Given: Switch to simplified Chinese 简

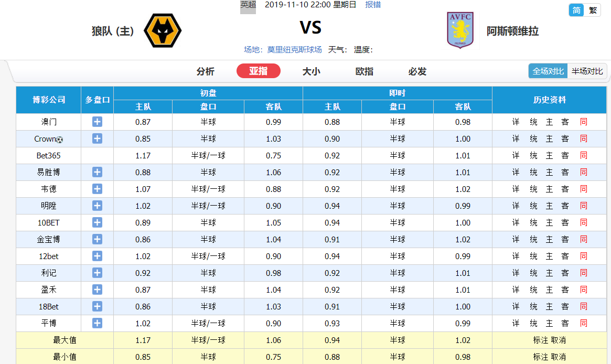Looking at the screenshot, I should click(x=576, y=10).
